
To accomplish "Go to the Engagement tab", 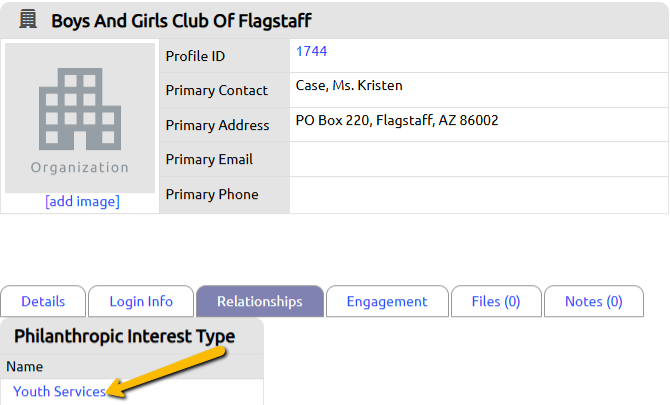I will pos(387,301).
